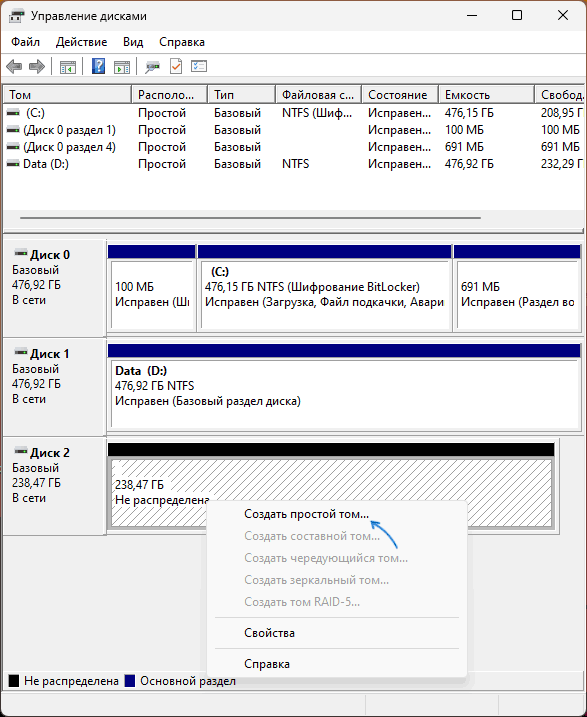The height and width of the screenshot is (717, 587).
Task: Sort by the Состояние column header
Action: (400, 95)
